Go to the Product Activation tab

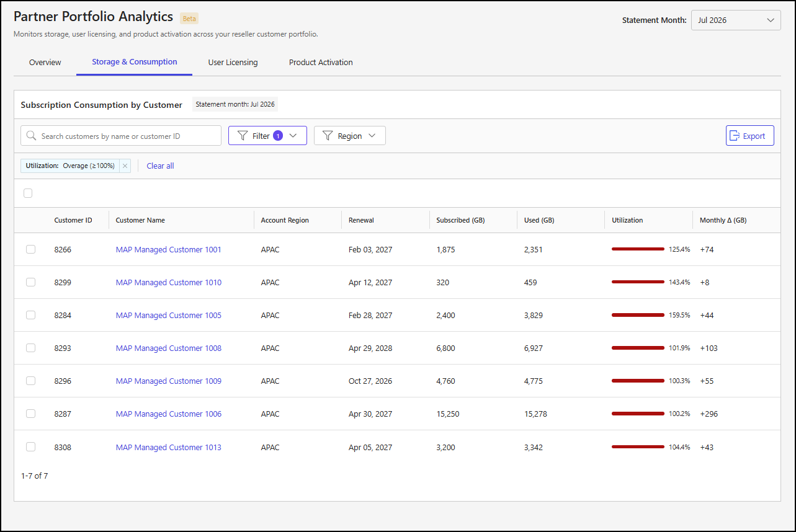click(321, 62)
